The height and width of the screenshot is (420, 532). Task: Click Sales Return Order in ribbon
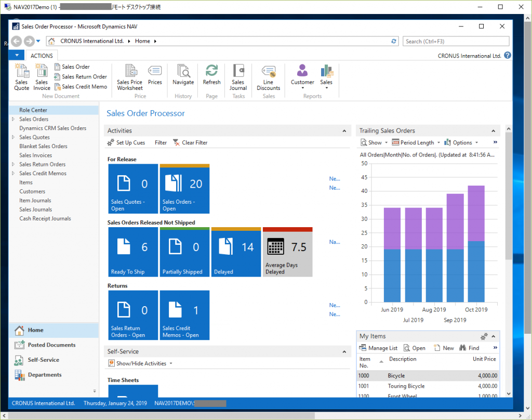[x=81, y=77]
